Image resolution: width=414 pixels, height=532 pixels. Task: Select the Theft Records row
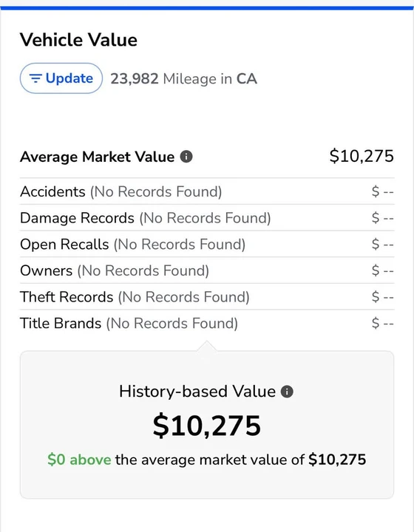click(x=207, y=297)
